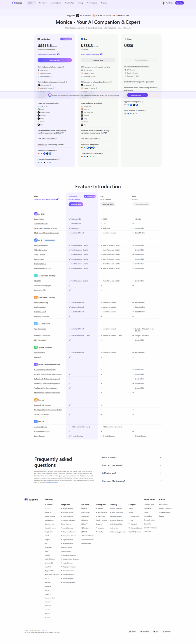This screenshot has width=196, height=644.
Task: Open the contact@monica.im email link
Action: click(x=51, y=482)
